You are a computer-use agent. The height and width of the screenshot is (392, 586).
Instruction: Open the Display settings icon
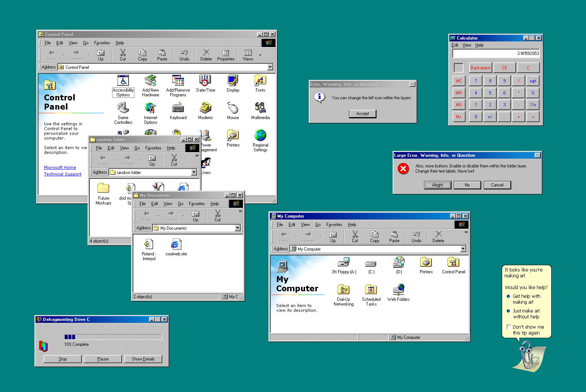pos(233,84)
